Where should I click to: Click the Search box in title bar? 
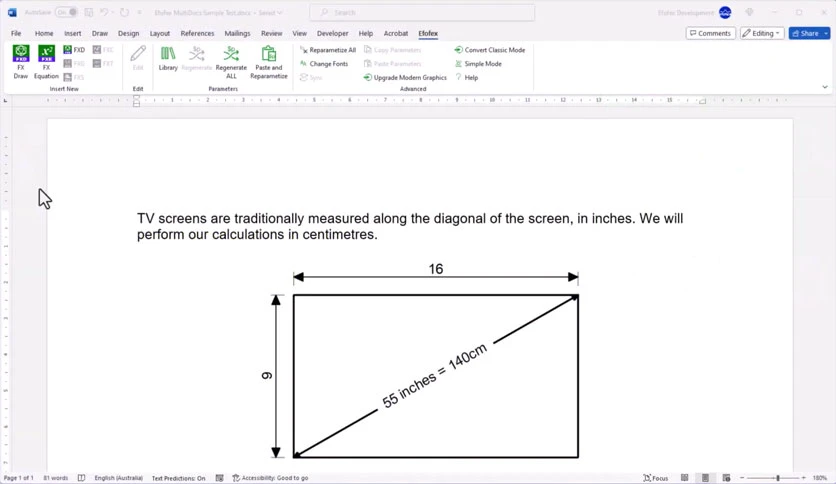tap(422, 12)
